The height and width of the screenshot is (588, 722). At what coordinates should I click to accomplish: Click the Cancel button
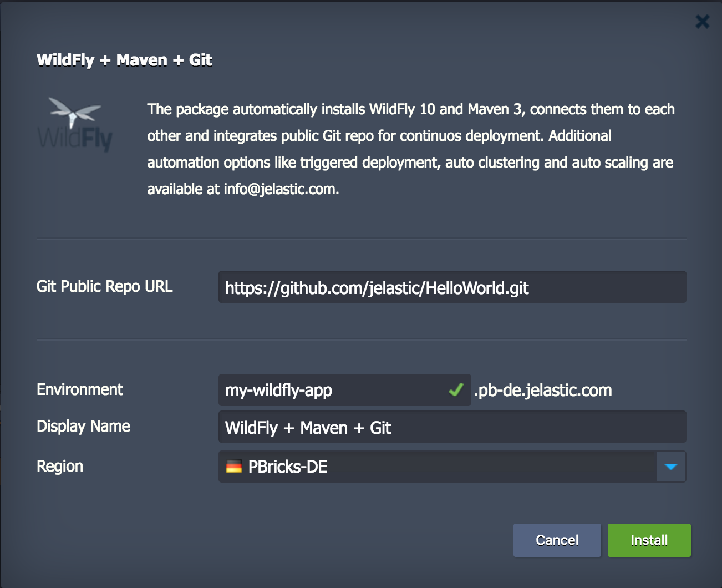(x=557, y=540)
